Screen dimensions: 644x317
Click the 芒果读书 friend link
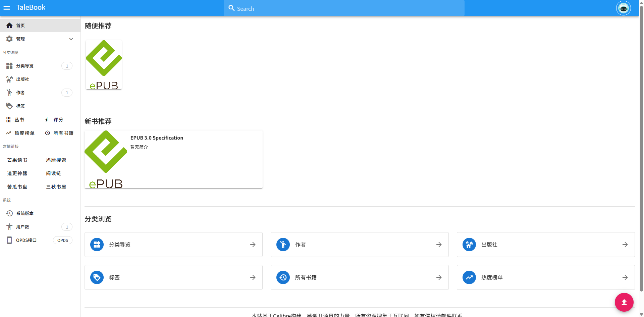point(17,160)
